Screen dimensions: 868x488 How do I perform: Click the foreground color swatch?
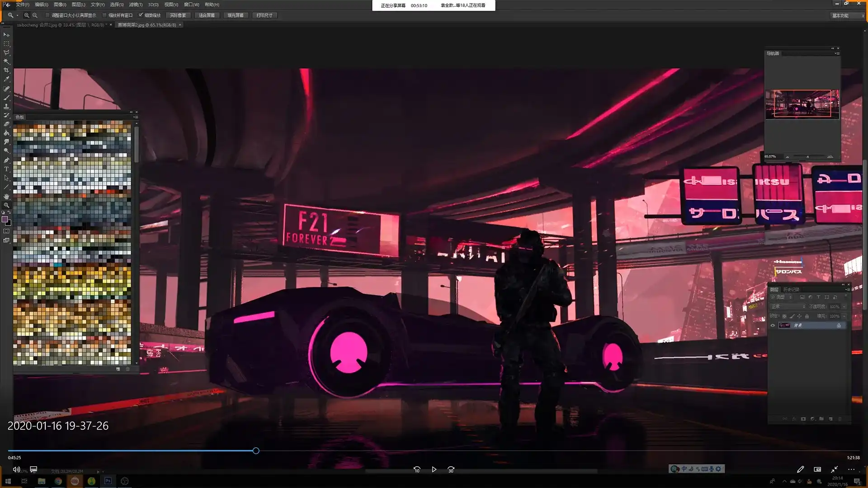tap(5, 220)
